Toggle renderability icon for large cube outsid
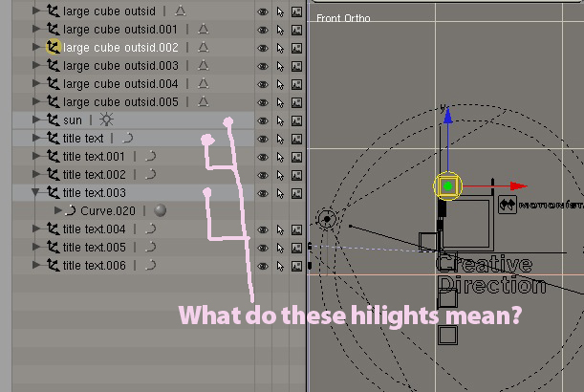 (296, 11)
